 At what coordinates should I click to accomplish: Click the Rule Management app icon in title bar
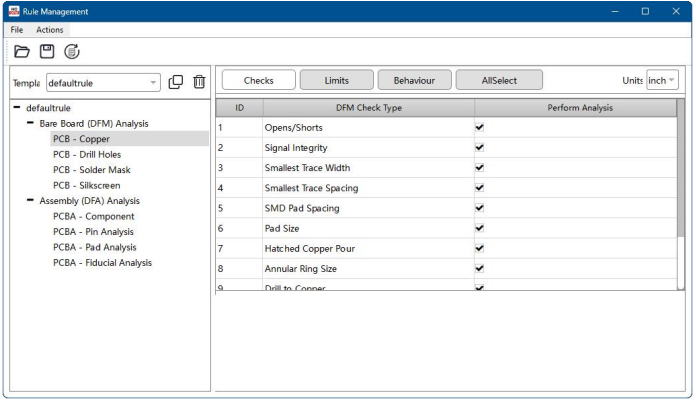tap(13, 11)
